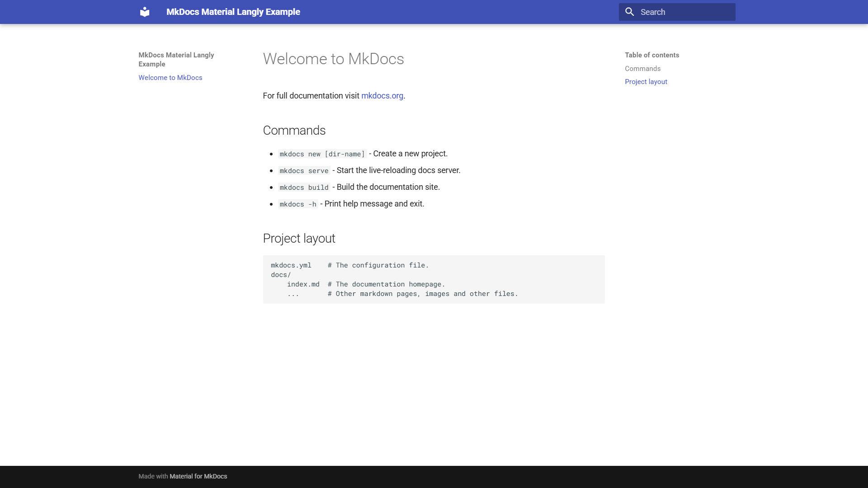
Task: Click the text Start the live-reloading docs server
Action: point(398,170)
